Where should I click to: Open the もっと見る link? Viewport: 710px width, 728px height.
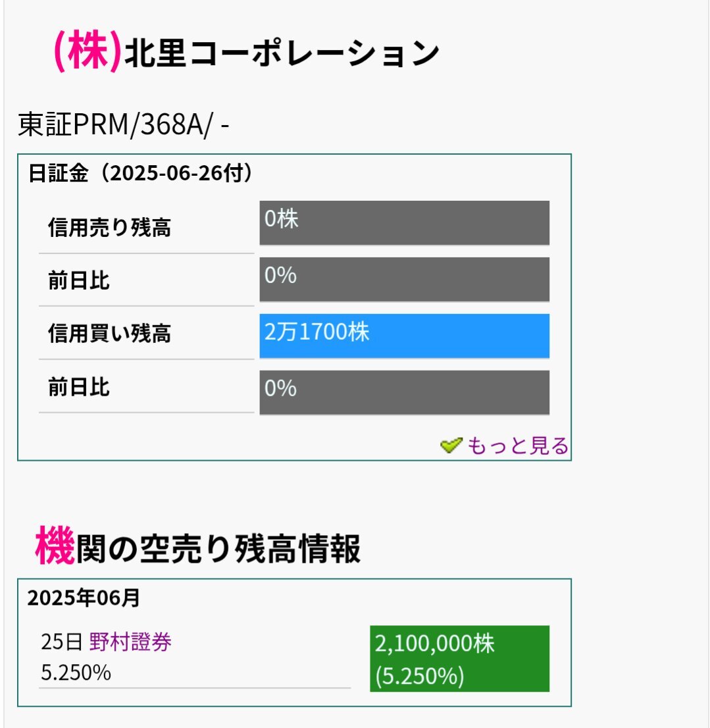(x=517, y=446)
